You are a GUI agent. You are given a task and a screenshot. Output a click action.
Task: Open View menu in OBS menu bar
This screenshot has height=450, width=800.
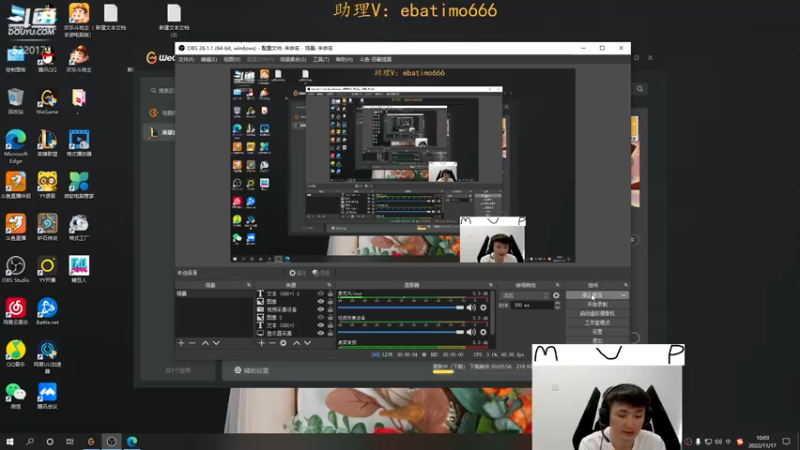pyautogui.click(x=232, y=60)
